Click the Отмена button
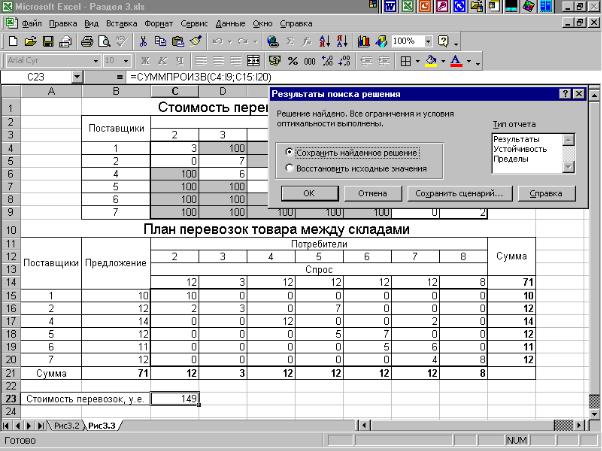The height and width of the screenshot is (451, 602). (x=372, y=193)
